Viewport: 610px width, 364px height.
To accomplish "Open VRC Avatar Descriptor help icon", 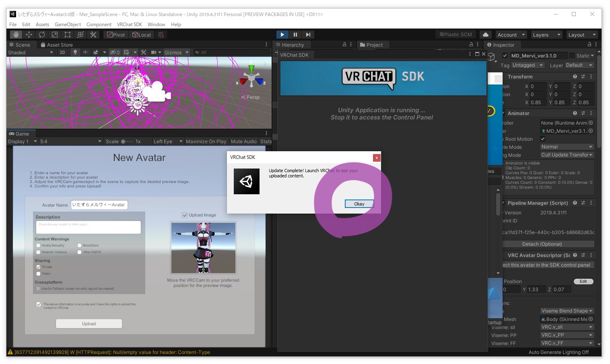I will tap(575, 255).
